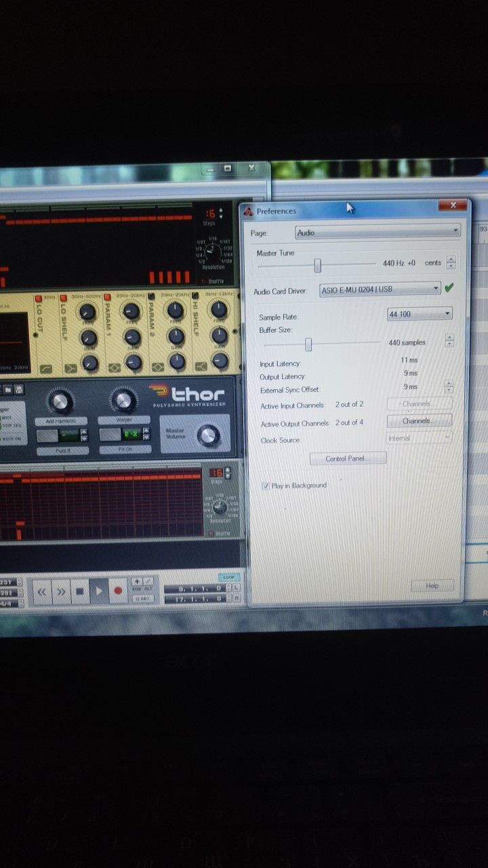The height and width of the screenshot is (868, 488).
Task: Open Channels for Active Output Channels
Action: pyautogui.click(x=419, y=421)
